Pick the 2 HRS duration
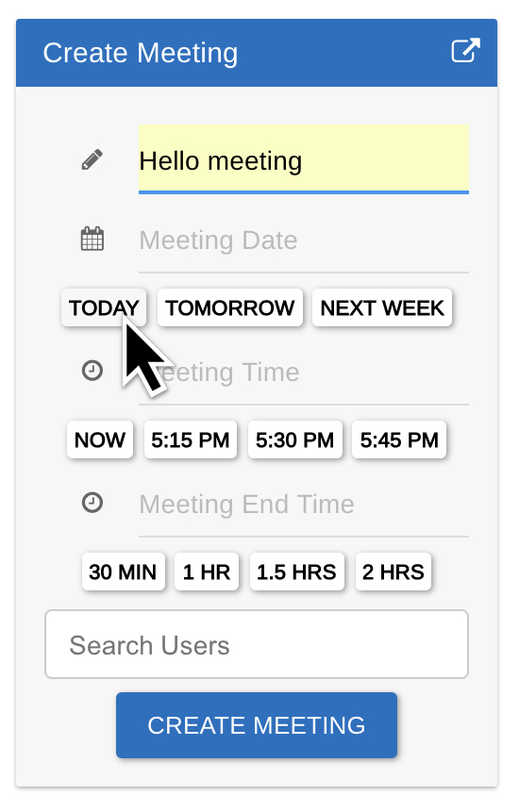The width and height of the screenshot is (519, 812). [393, 572]
